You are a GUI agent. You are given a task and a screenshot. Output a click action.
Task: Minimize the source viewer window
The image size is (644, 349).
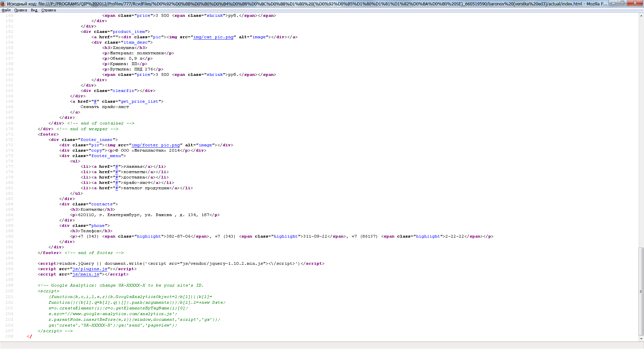(613, 3)
